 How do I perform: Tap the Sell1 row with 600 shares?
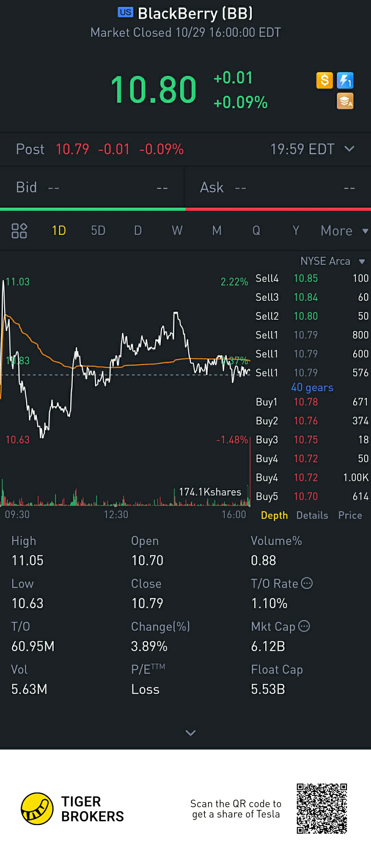point(312,354)
